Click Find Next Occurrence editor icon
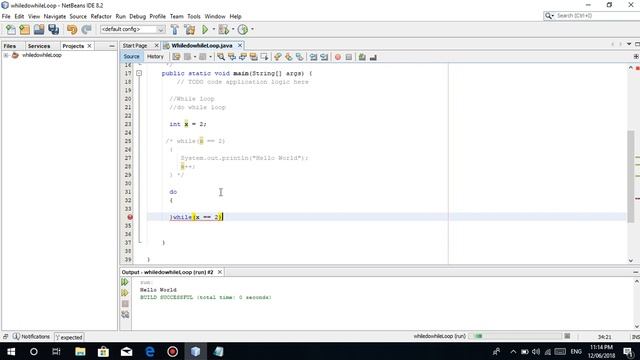The height and width of the screenshot is (360, 640). (x=243, y=57)
